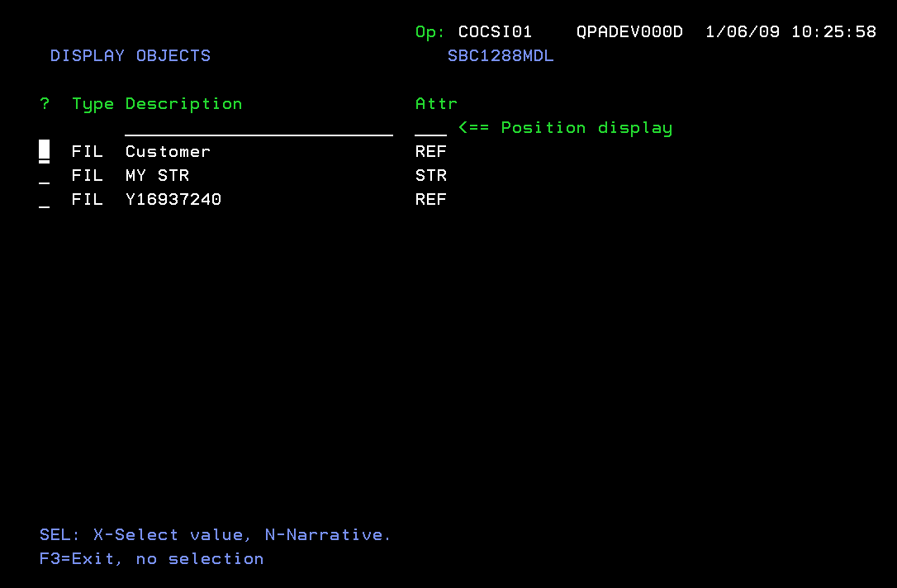Screen dimensions: 897x588
Task: Click the Description column header
Action: pyautogui.click(x=183, y=104)
